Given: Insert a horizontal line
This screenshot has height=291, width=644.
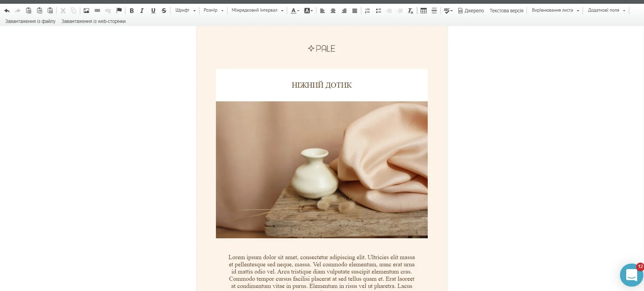Looking at the screenshot, I should click(x=434, y=11).
